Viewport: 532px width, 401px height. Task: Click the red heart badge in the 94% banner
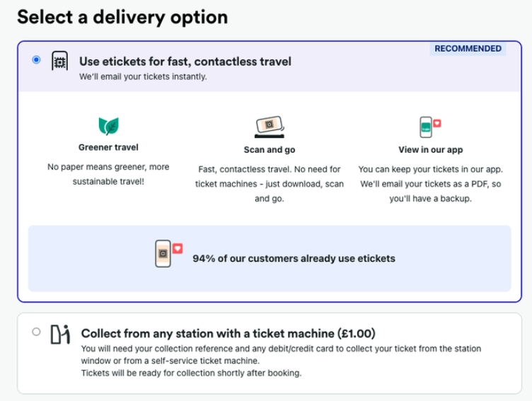tap(178, 248)
